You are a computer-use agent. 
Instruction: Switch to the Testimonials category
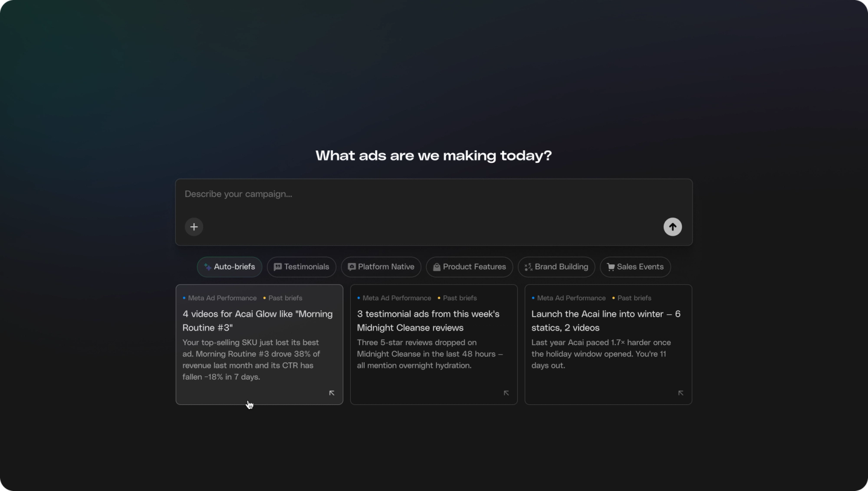[301, 267]
